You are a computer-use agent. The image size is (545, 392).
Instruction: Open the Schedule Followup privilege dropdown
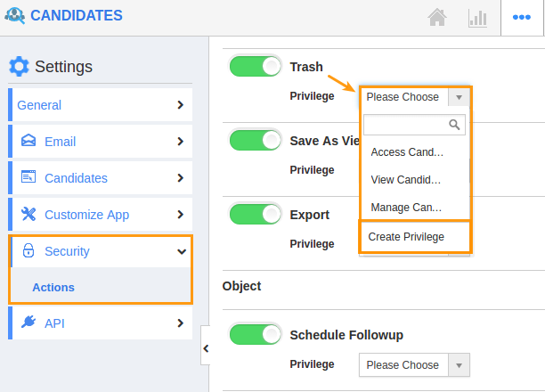(414, 365)
